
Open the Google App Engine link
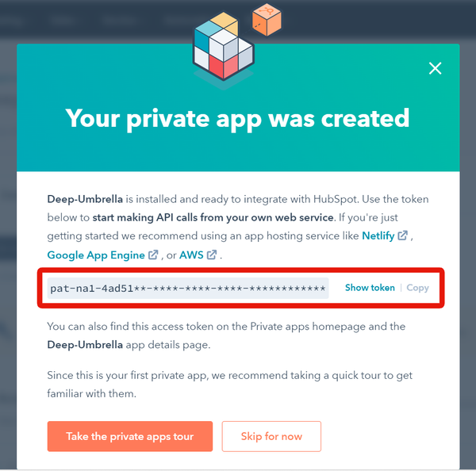point(96,255)
